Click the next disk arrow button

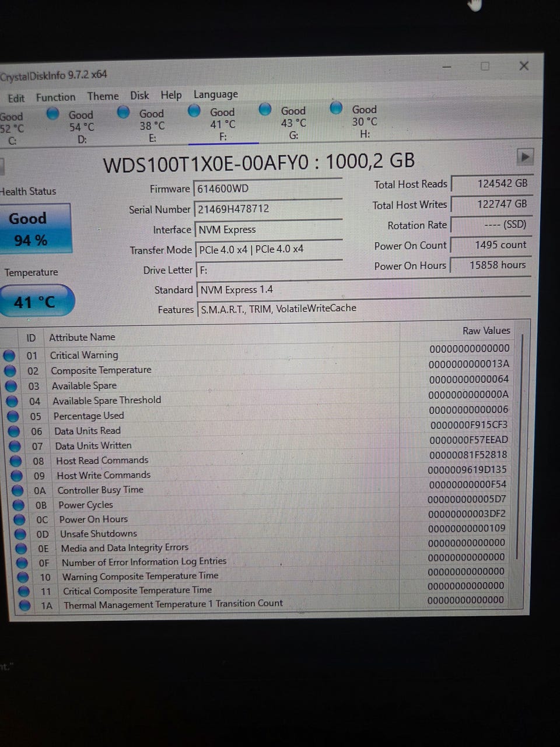[525, 156]
